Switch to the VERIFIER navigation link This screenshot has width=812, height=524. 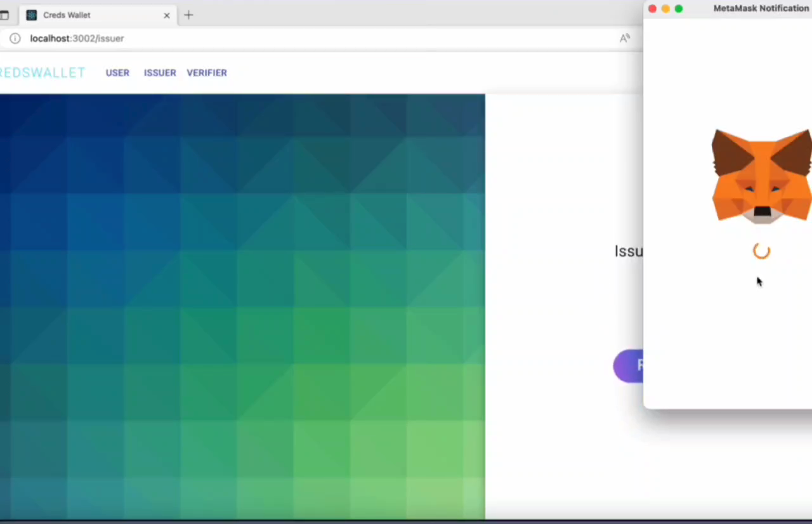207,73
